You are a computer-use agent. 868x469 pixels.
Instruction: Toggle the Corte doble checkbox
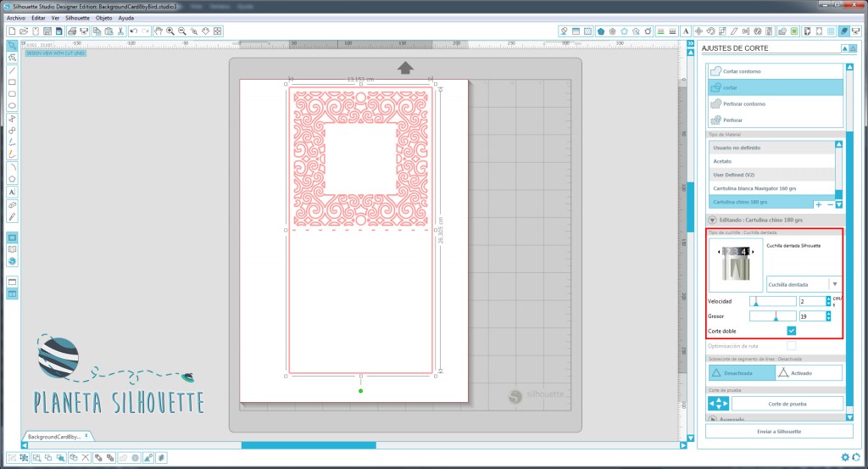point(792,331)
